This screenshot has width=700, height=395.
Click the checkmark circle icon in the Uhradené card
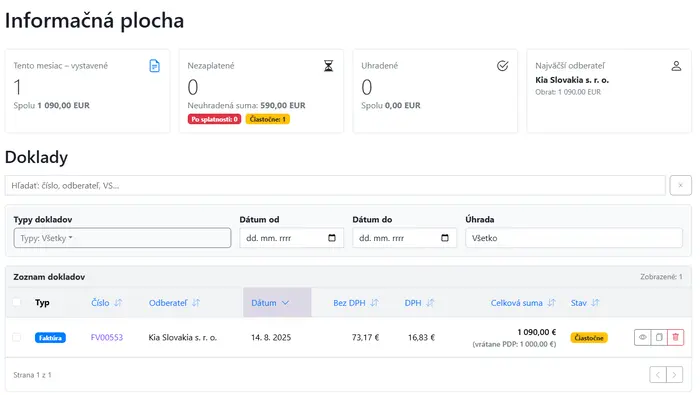coord(502,66)
